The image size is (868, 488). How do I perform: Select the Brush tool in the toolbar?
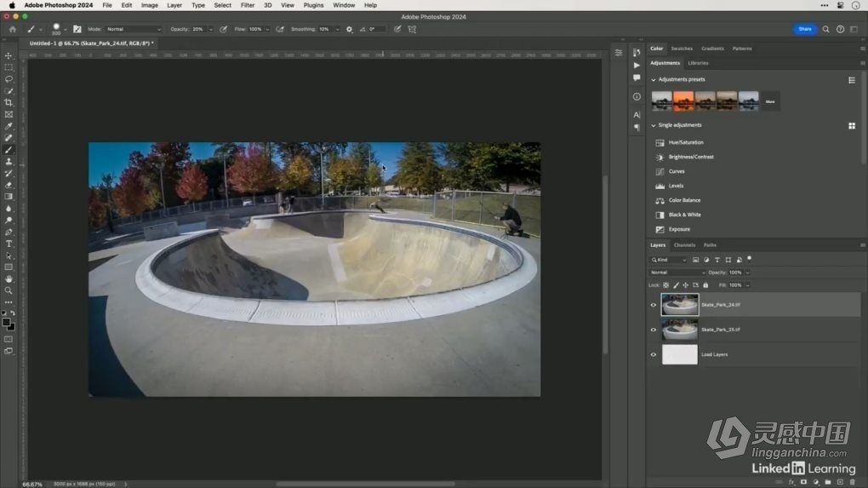pos(9,150)
